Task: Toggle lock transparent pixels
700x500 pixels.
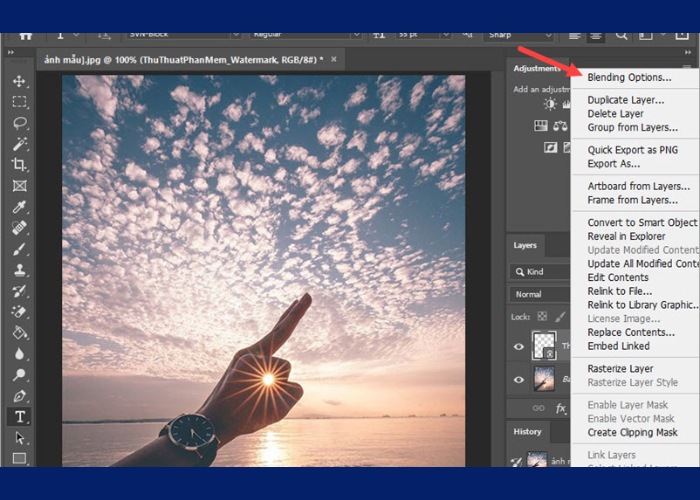Action: click(x=542, y=317)
